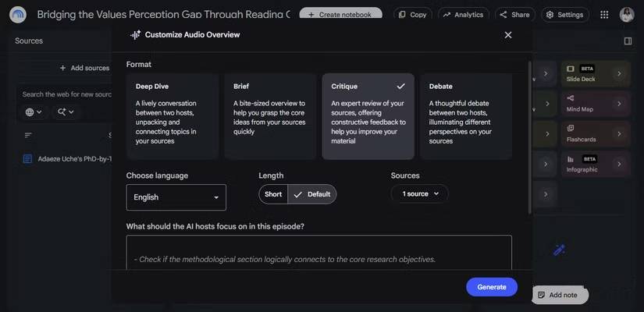Close the Customize Audio Overview dialog
The height and width of the screenshot is (312, 644).
click(x=508, y=35)
